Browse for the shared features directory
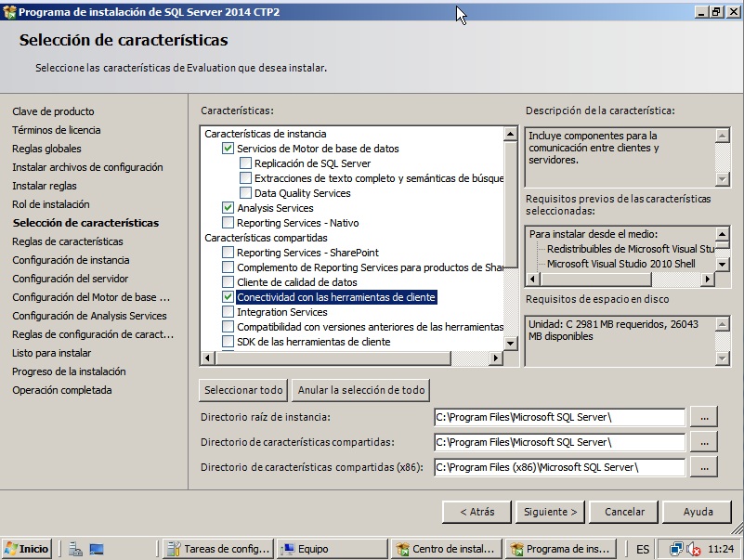Screen dimensions: 744x560 point(705,442)
